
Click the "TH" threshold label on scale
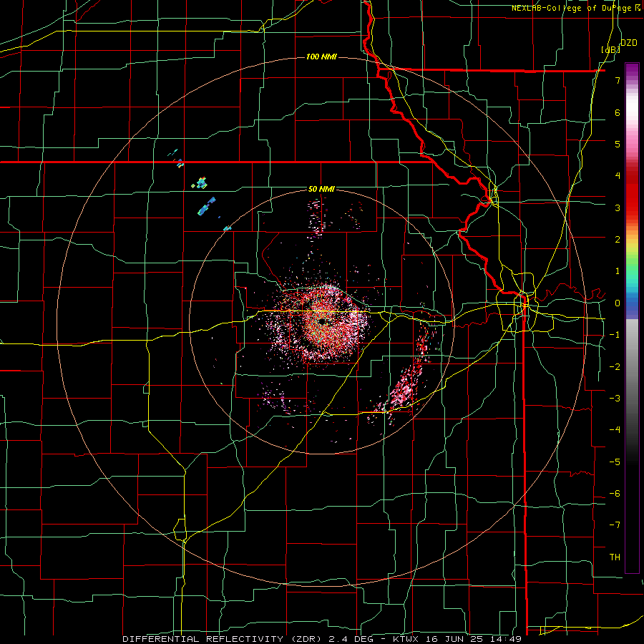coord(615,557)
